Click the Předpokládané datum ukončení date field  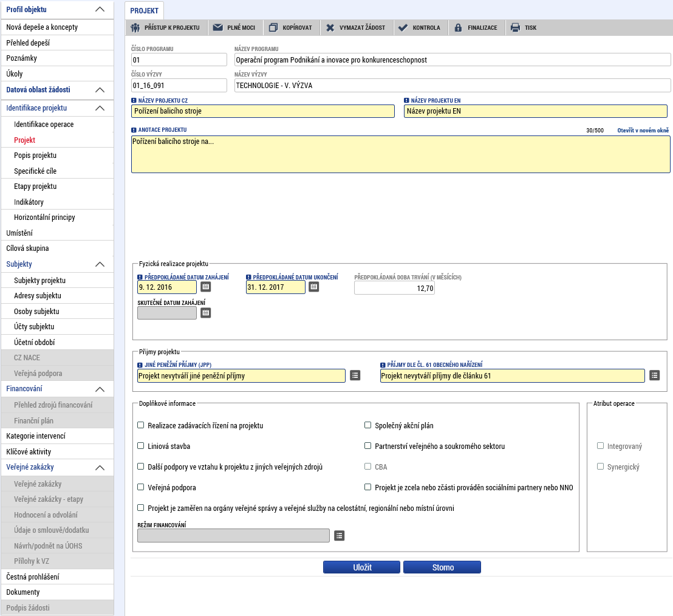click(276, 287)
